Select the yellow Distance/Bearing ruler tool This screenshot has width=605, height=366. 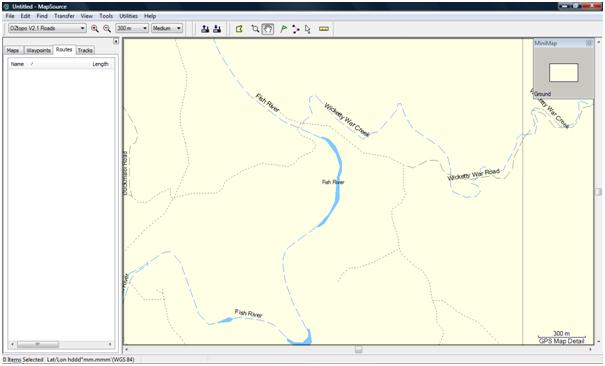click(324, 29)
